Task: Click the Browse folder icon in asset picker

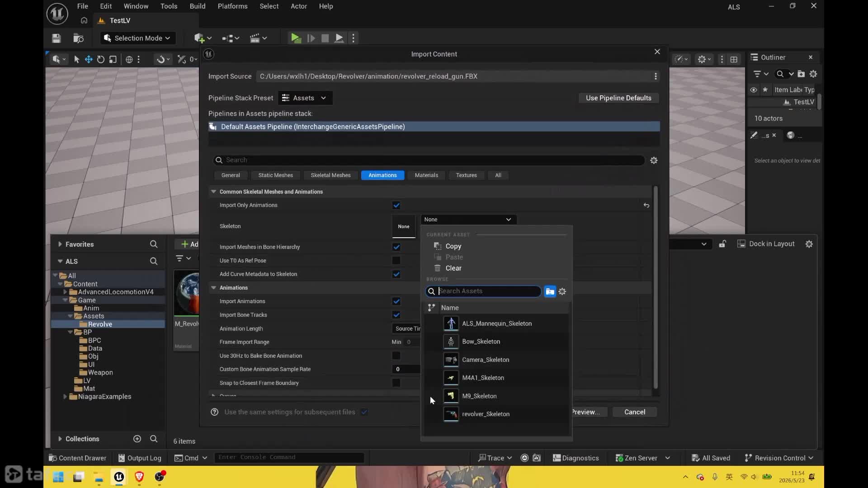Action: pyautogui.click(x=550, y=291)
